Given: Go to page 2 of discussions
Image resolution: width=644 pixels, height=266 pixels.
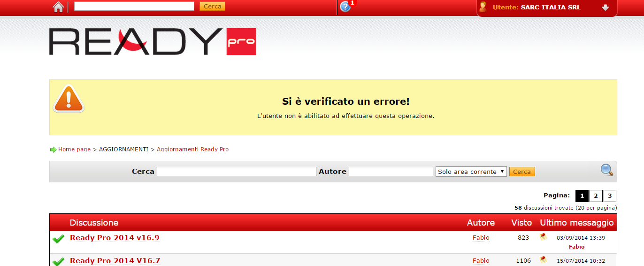Looking at the screenshot, I should click(x=596, y=196).
